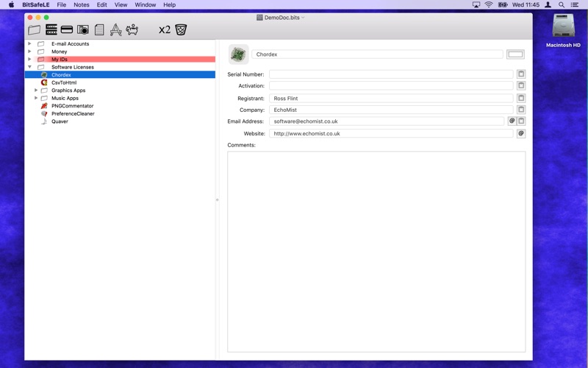Click the split pane divider handle
The height and width of the screenshot is (368, 588).
click(x=217, y=199)
